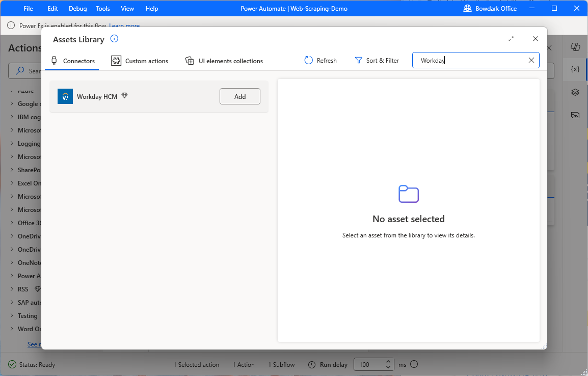
Task: Open the UI elements collections tab
Action: [x=224, y=61]
